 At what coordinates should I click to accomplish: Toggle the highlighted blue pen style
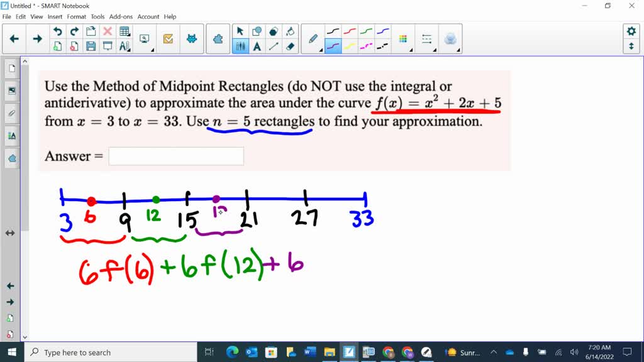(x=333, y=45)
